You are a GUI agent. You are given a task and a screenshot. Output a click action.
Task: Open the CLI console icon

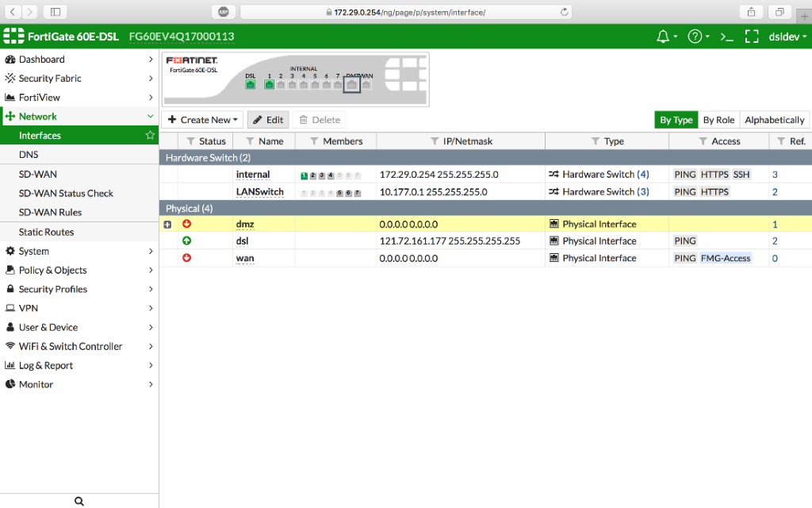(x=726, y=37)
